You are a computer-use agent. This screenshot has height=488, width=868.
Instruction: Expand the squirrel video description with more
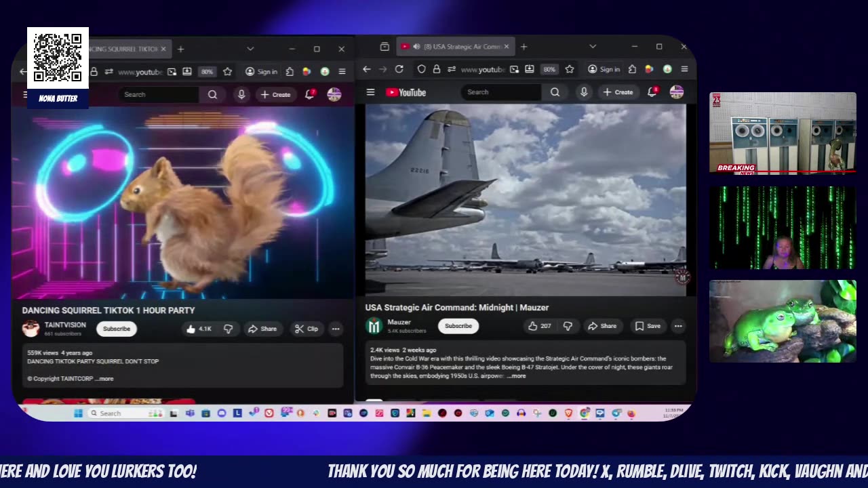104,379
